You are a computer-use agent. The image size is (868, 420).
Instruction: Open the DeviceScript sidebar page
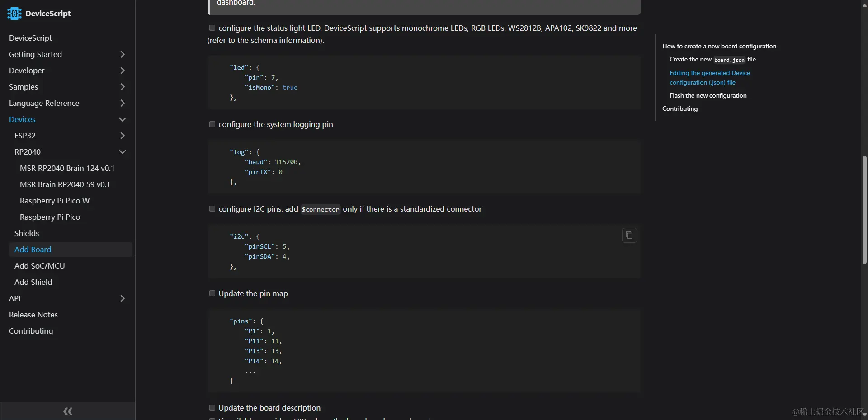coord(30,38)
